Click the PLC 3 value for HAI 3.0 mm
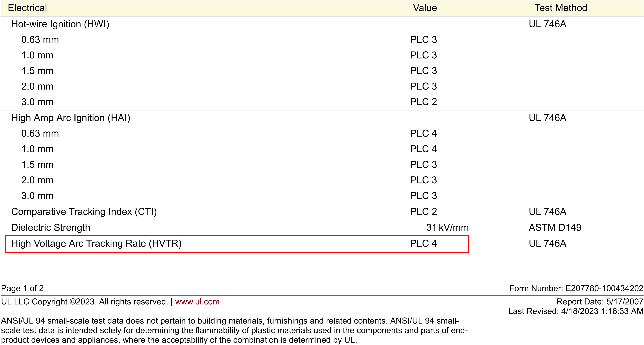 [x=423, y=196]
